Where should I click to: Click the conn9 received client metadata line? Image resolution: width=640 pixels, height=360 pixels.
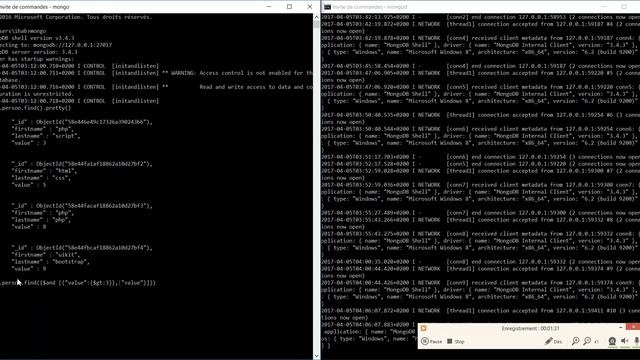(x=480, y=282)
